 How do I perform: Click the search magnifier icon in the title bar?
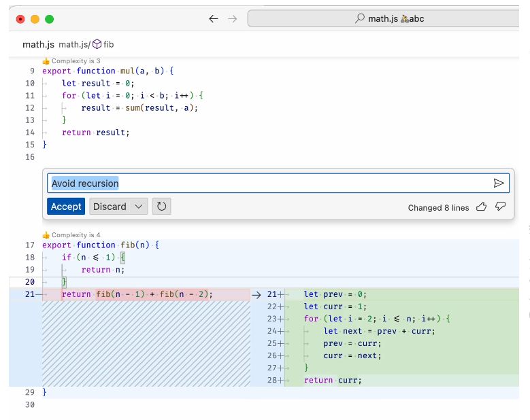coord(360,18)
